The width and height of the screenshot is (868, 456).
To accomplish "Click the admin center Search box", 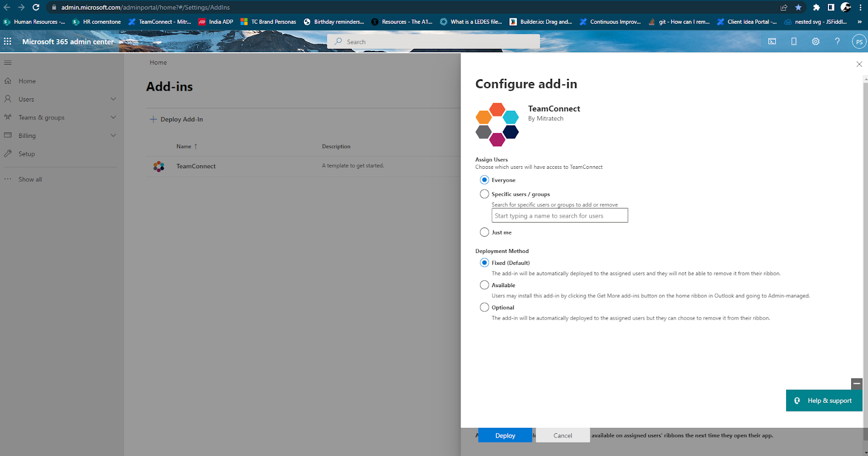I will pyautogui.click(x=433, y=41).
